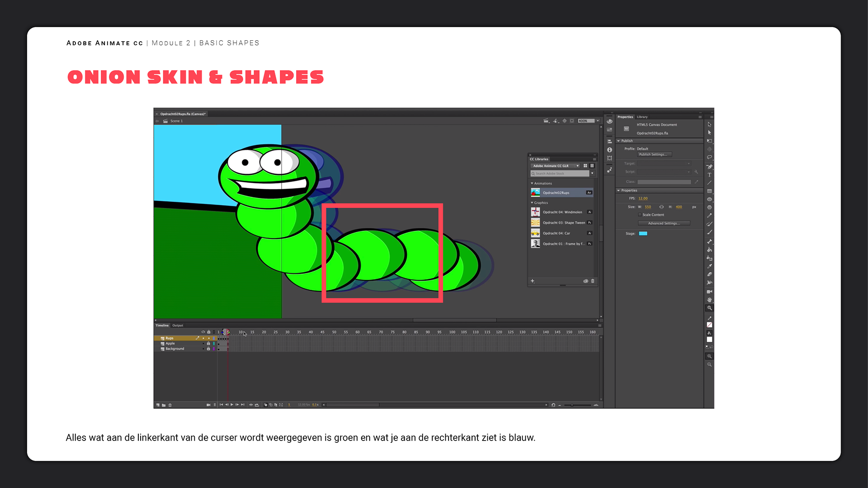The width and height of the screenshot is (868, 488).
Task: Unlock the Apple layer
Action: point(208,343)
